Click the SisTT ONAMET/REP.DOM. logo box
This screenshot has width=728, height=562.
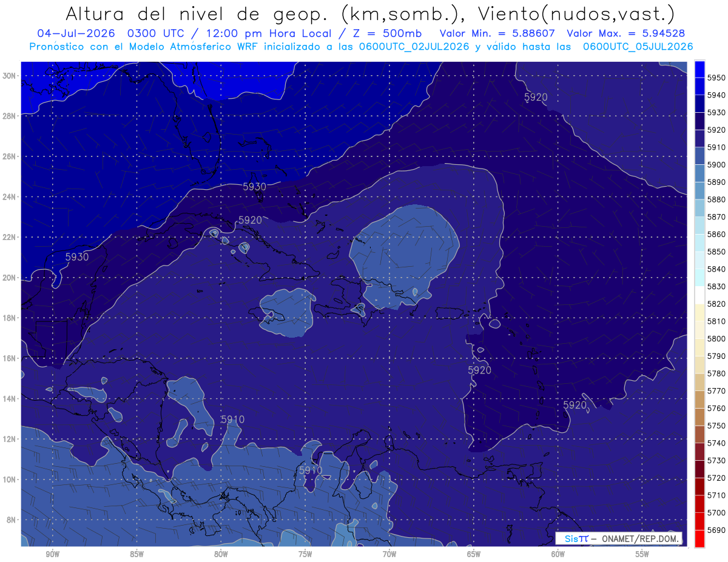[618, 538]
